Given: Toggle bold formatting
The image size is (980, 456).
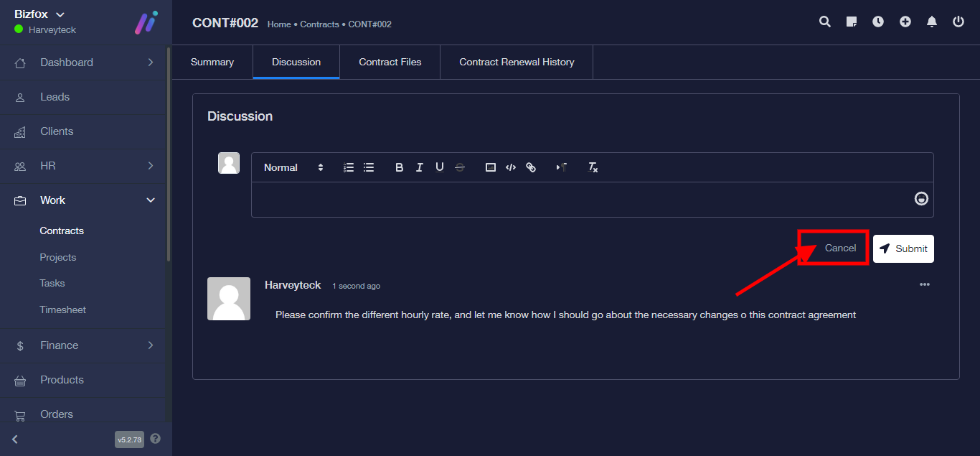Looking at the screenshot, I should click(400, 167).
